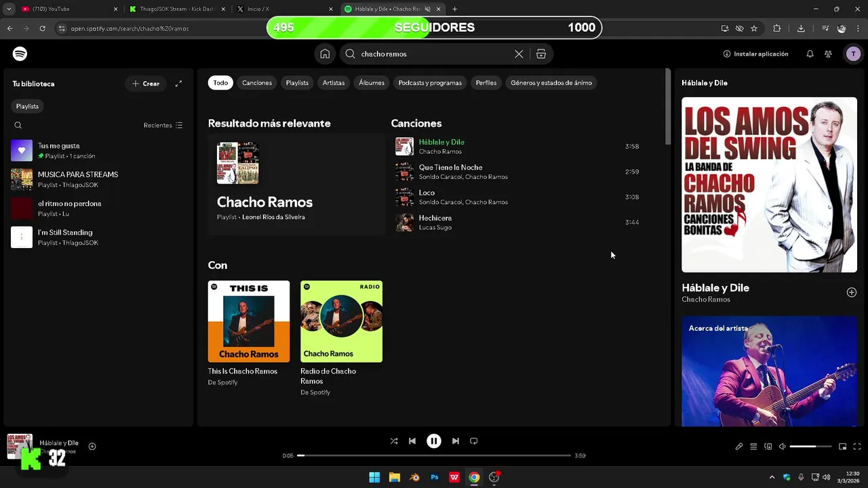Open Acerca del artista image card

tap(769, 371)
